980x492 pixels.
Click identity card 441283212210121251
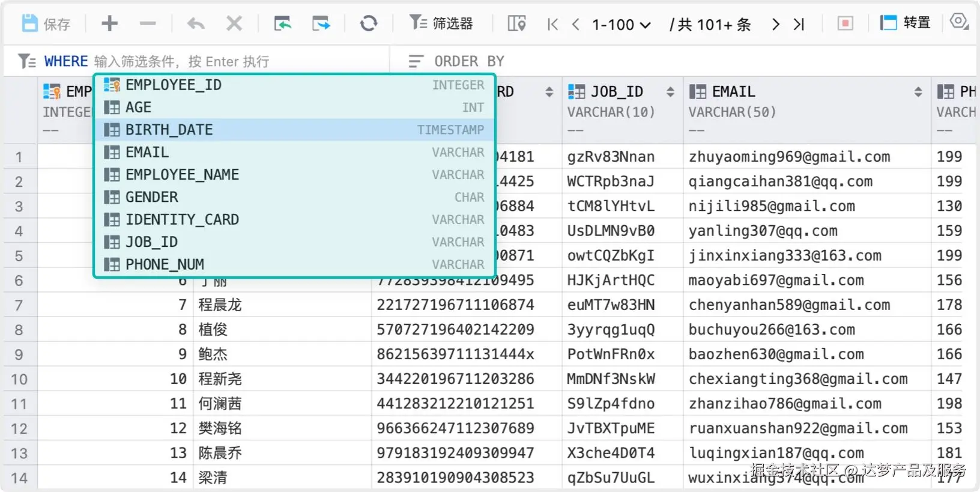(455, 404)
